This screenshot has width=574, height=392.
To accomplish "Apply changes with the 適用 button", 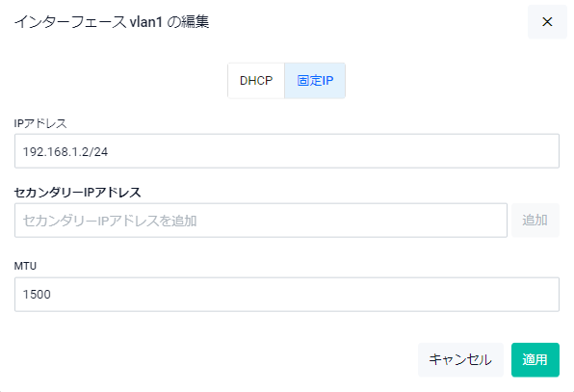I will click(535, 359).
